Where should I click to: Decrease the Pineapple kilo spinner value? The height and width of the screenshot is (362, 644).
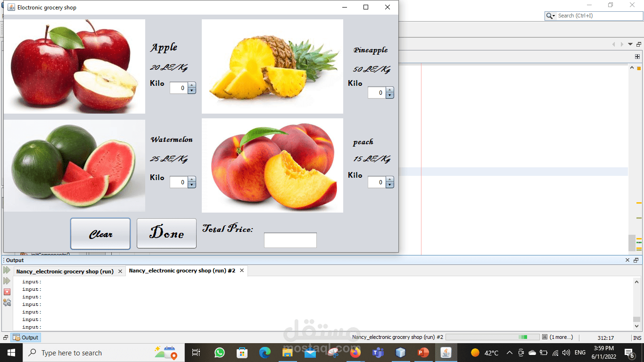[389, 95]
